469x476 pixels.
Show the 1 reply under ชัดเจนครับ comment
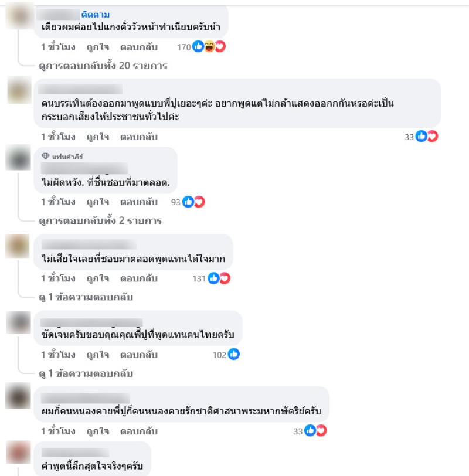pos(86,373)
